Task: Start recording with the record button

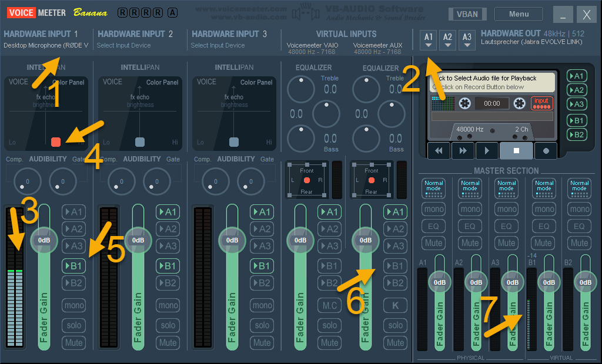Action: click(x=546, y=151)
